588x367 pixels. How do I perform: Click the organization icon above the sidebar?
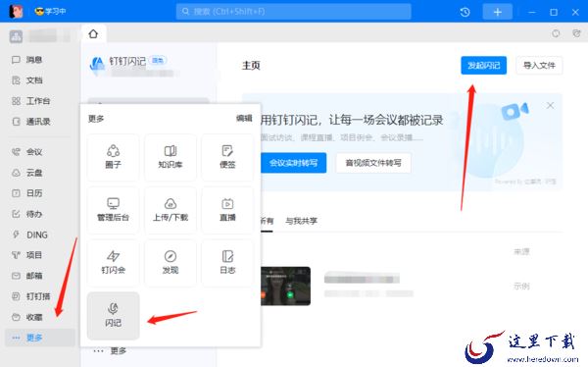click(16, 36)
